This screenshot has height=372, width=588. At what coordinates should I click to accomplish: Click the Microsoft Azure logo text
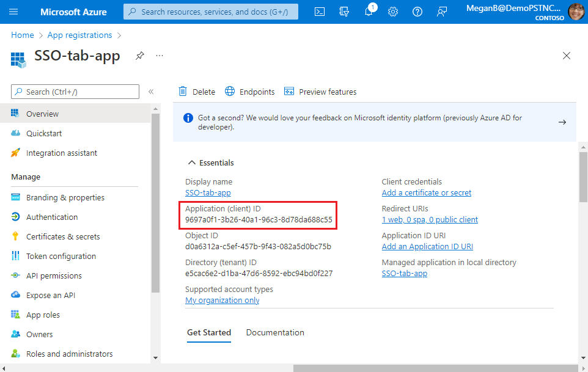pos(73,12)
